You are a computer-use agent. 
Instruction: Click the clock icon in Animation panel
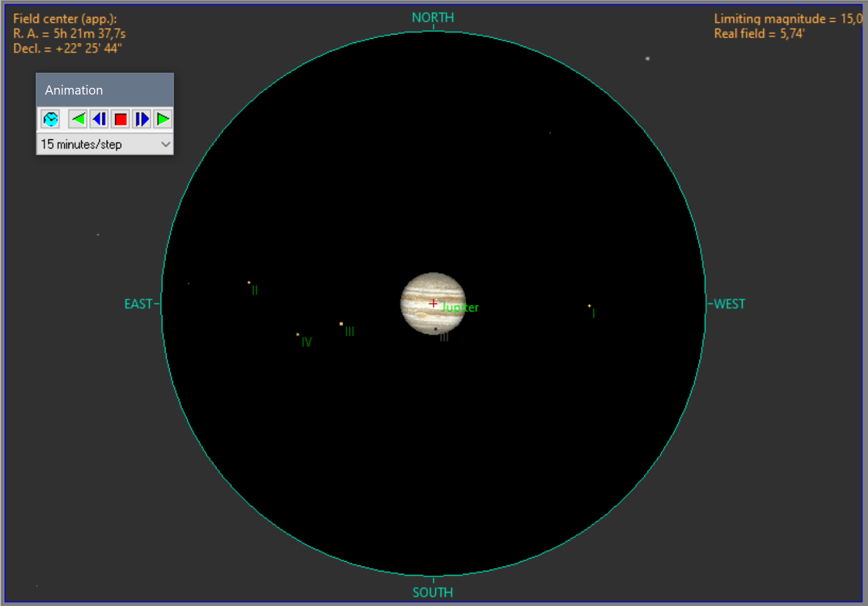click(x=51, y=119)
